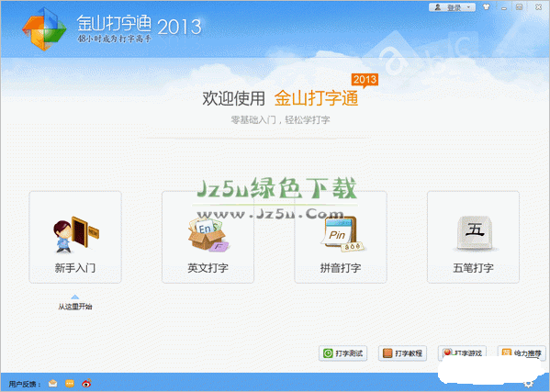The image size is (550, 392).
Task: Expand the 登录 login dropdown
Action: (x=452, y=7)
